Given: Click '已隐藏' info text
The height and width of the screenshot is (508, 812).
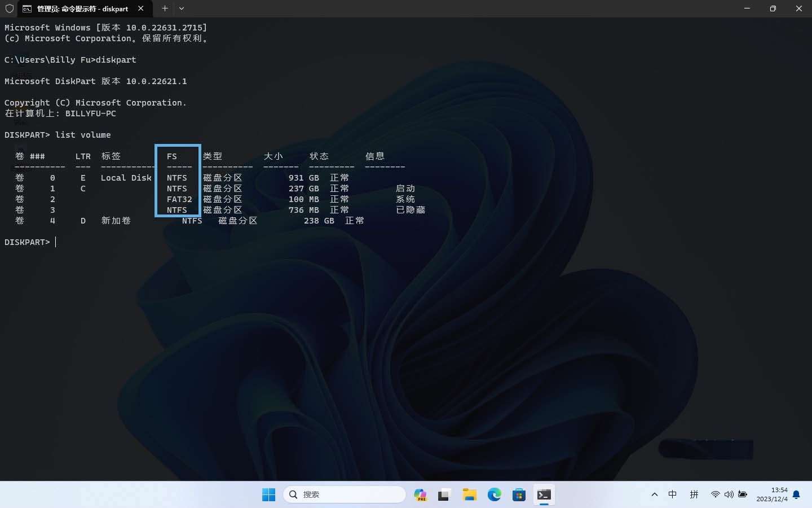Looking at the screenshot, I should 411,210.
